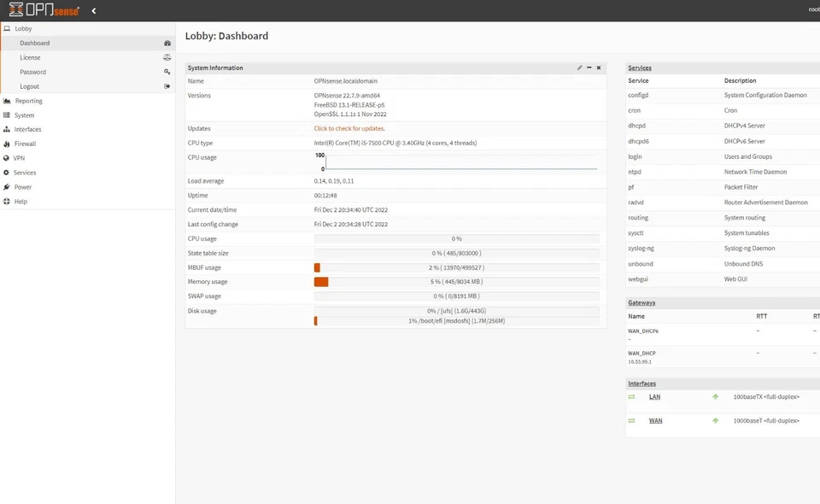Click the Reporting chart icon
Viewport: 820px width, 504px height.
click(7, 101)
